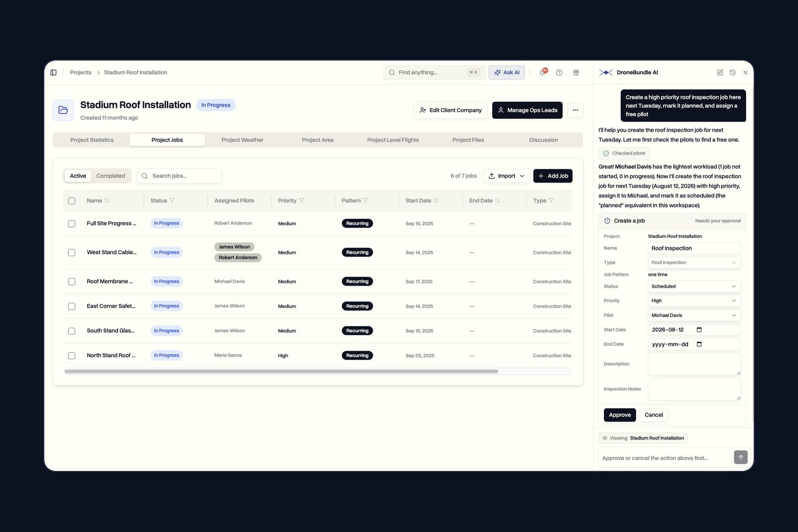
Task: Open AI chat history icon
Action: 732,72
